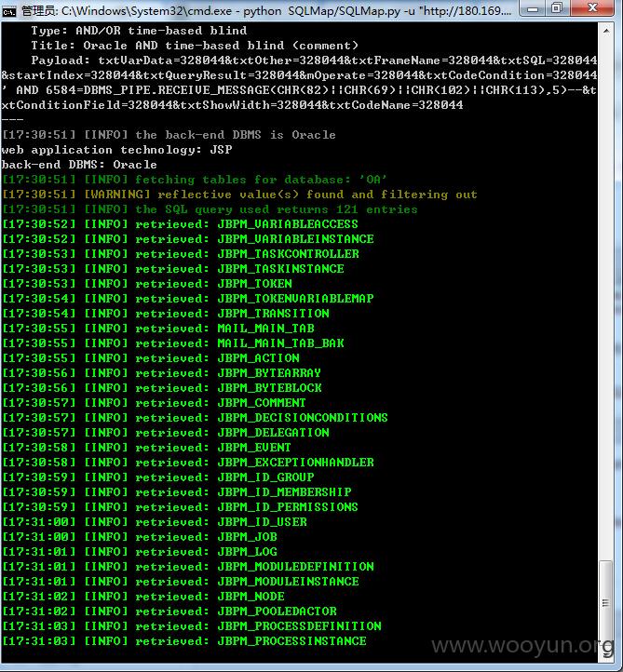Viewport: 623px width, 672px height.
Task: Click retrieved JBPM_JOB entry
Action: pyautogui.click(x=140, y=537)
